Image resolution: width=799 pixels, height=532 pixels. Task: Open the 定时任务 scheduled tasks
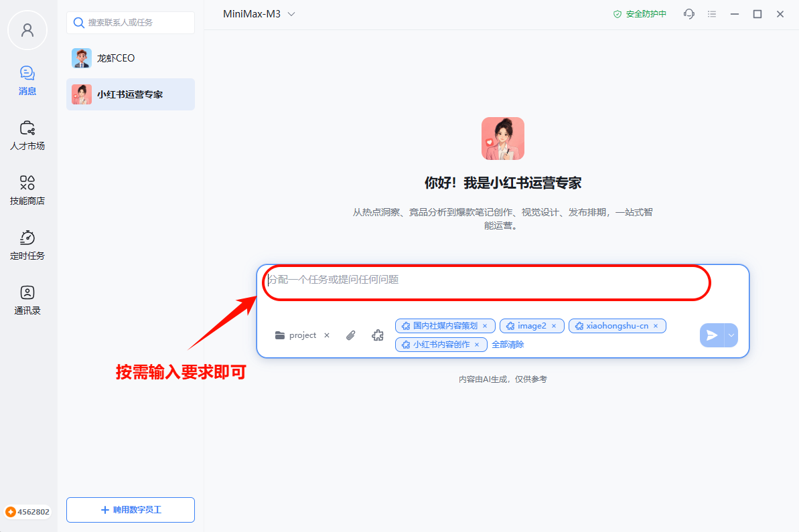[27, 246]
